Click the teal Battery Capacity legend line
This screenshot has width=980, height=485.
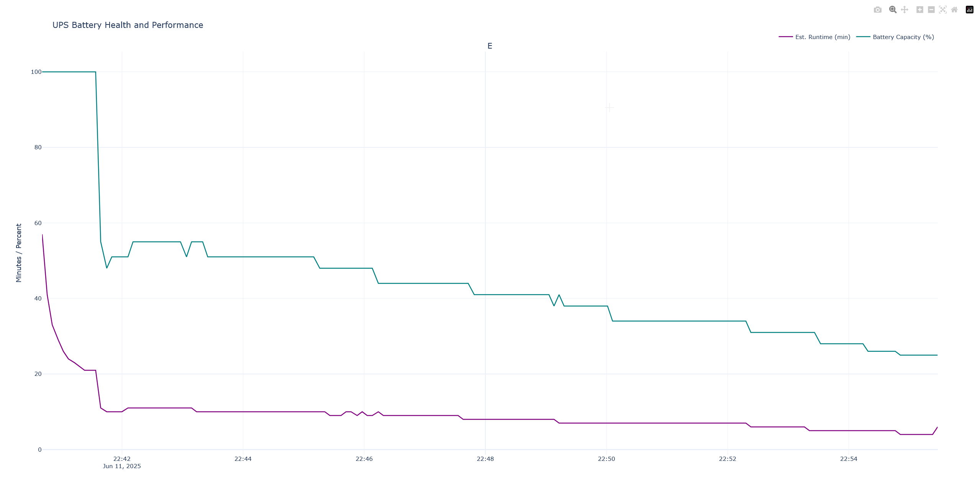point(863,37)
